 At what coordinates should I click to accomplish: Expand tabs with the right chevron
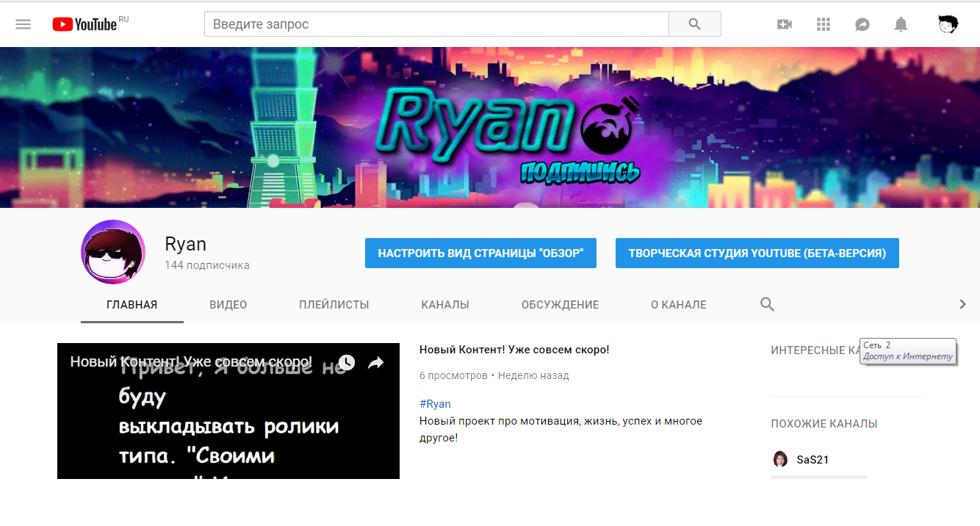tap(962, 305)
